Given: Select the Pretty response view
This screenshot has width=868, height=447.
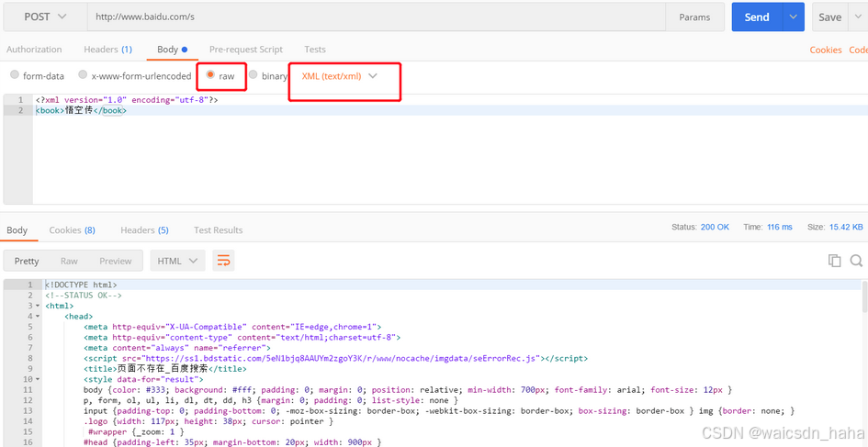Looking at the screenshot, I should [27, 261].
